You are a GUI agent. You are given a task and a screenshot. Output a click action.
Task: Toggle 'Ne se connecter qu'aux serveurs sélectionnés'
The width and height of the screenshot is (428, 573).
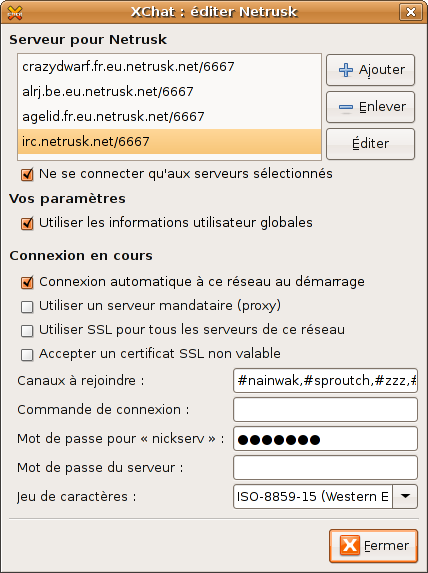tap(27, 174)
